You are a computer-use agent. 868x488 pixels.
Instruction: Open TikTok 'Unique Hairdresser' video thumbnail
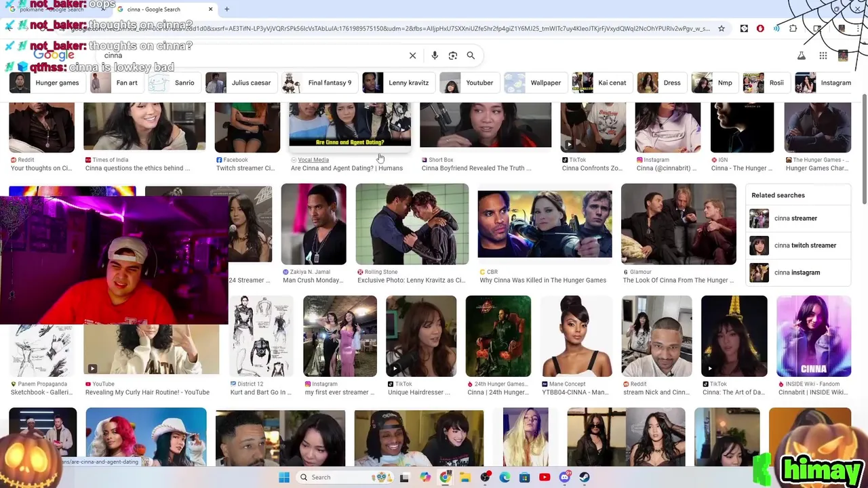click(421, 335)
